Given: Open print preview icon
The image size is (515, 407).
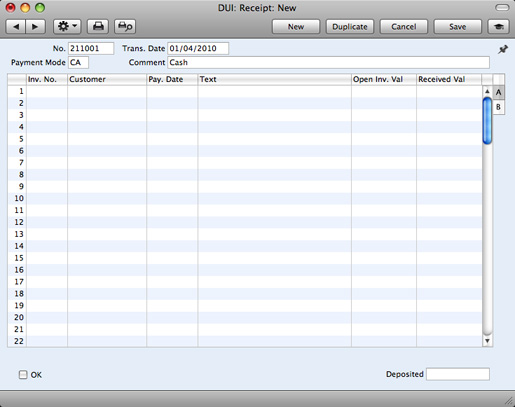Looking at the screenshot, I should [125, 26].
